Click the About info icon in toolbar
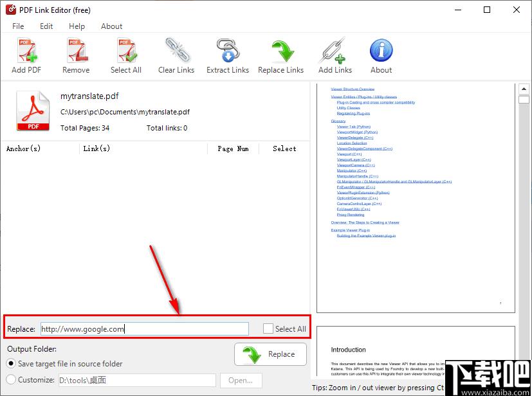532x396 pixels. coord(381,50)
